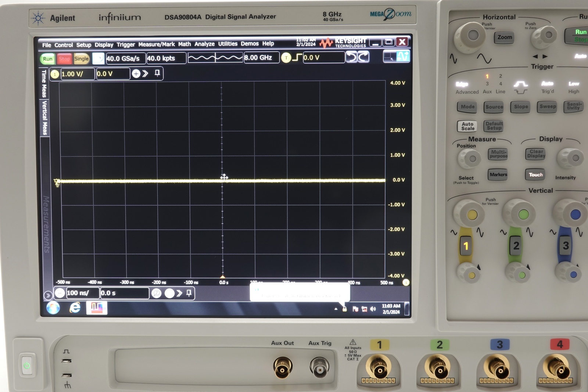Show hidden system tray icons arrow

(336, 309)
